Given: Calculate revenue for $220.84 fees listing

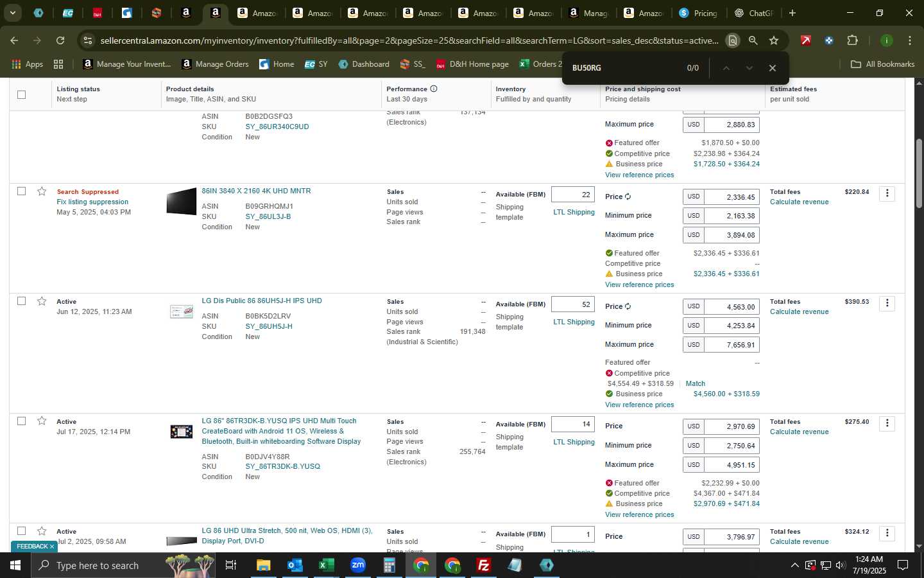Looking at the screenshot, I should 799,202.
